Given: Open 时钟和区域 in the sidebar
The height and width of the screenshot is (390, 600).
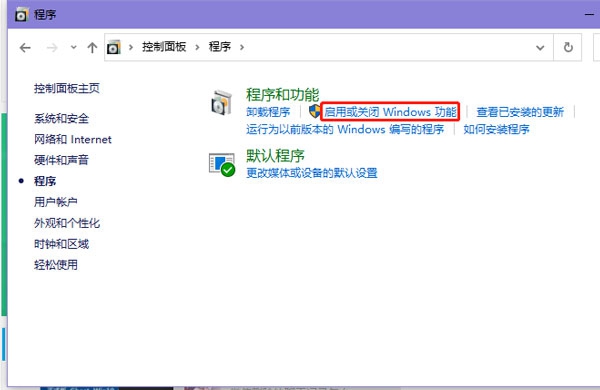Looking at the screenshot, I should [x=61, y=244].
